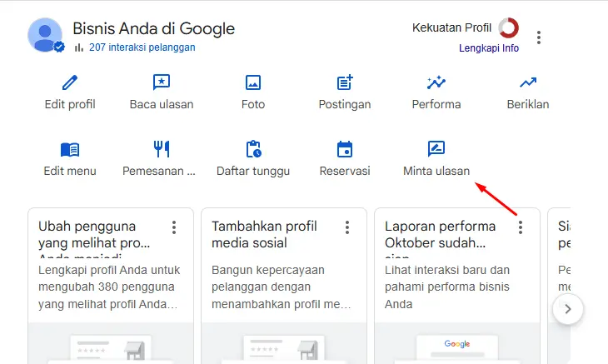
Task: Click the Baca ulasan label
Action: 162,104
